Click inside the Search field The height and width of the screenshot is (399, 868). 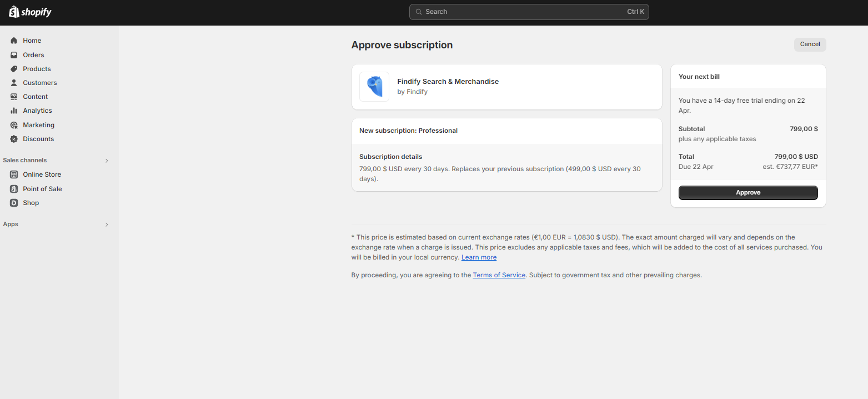(529, 11)
